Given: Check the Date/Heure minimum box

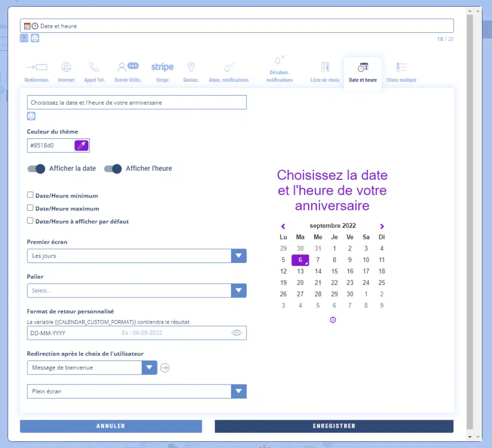Looking at the screenshot, I should coord(30,195).
